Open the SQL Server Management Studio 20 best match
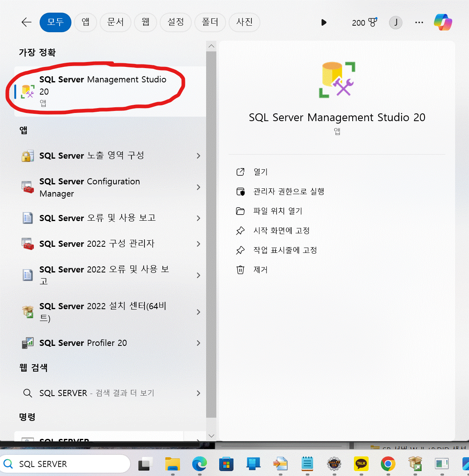 110,91
